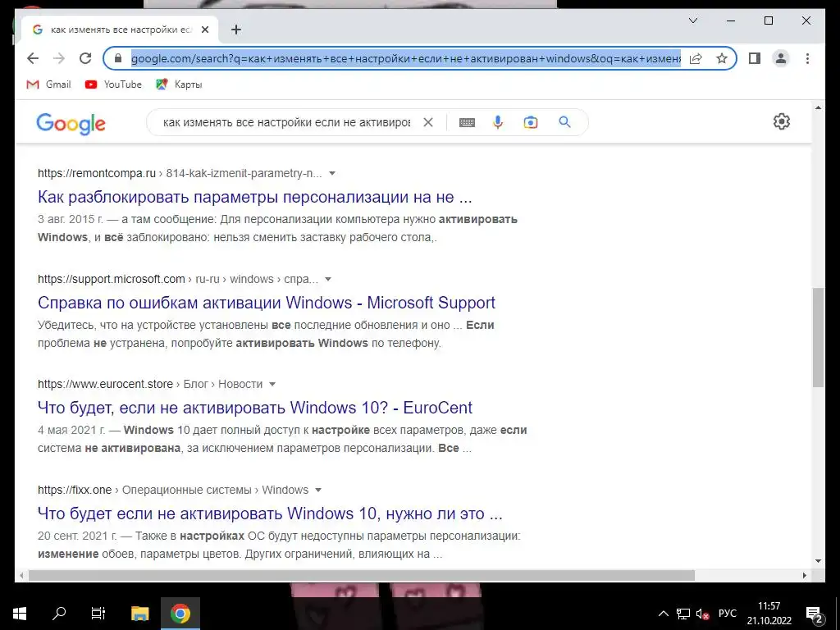
Task: Click the vertical scrollbar thumb
Action: coord(818,337)
